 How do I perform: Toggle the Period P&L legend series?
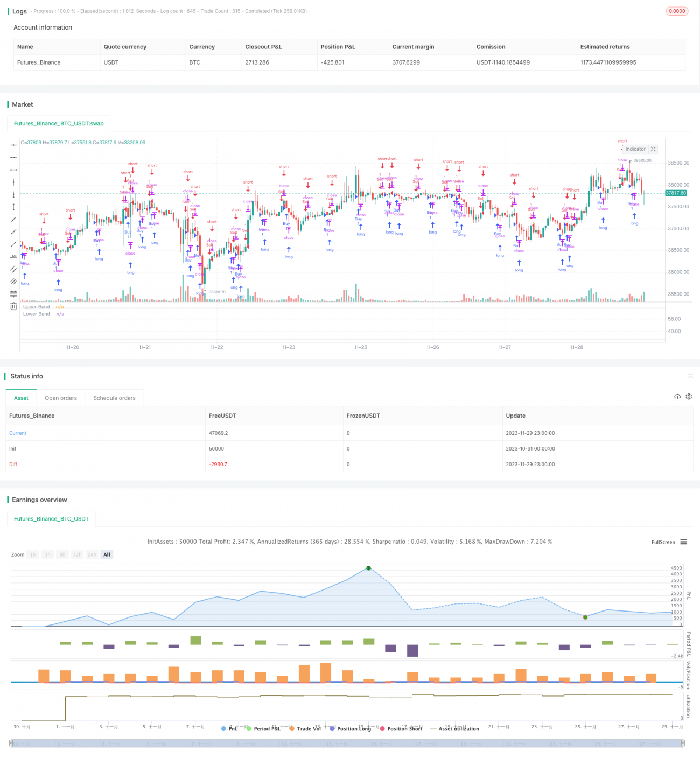263,729
